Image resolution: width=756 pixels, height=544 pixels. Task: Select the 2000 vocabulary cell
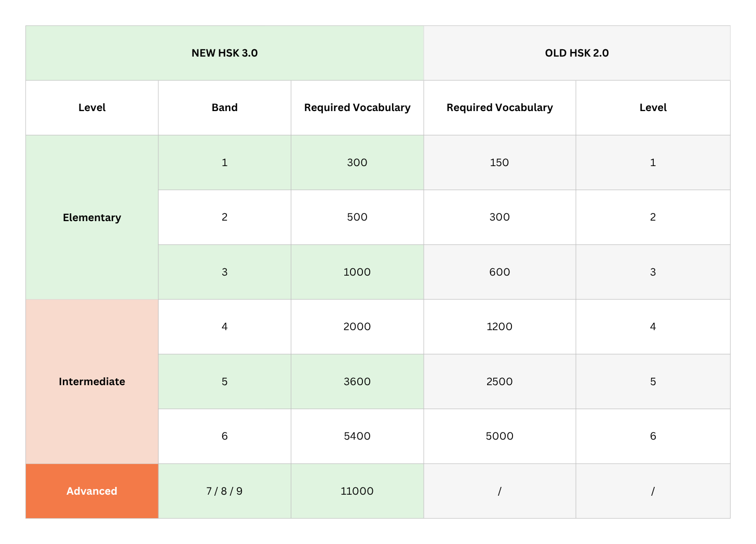click(x=357, y=327)
